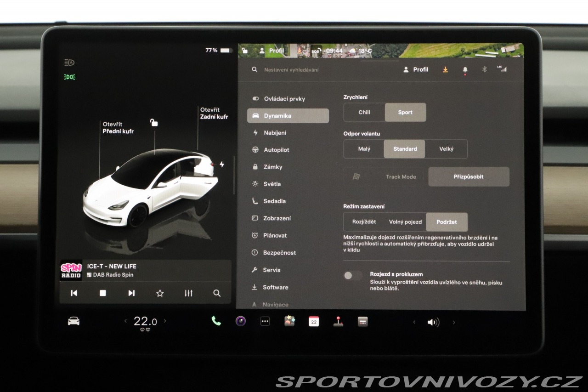This screenshot has width=588, height=392.
Task: Open Bezpečnost settings
Action: click(x=288, y=253)
